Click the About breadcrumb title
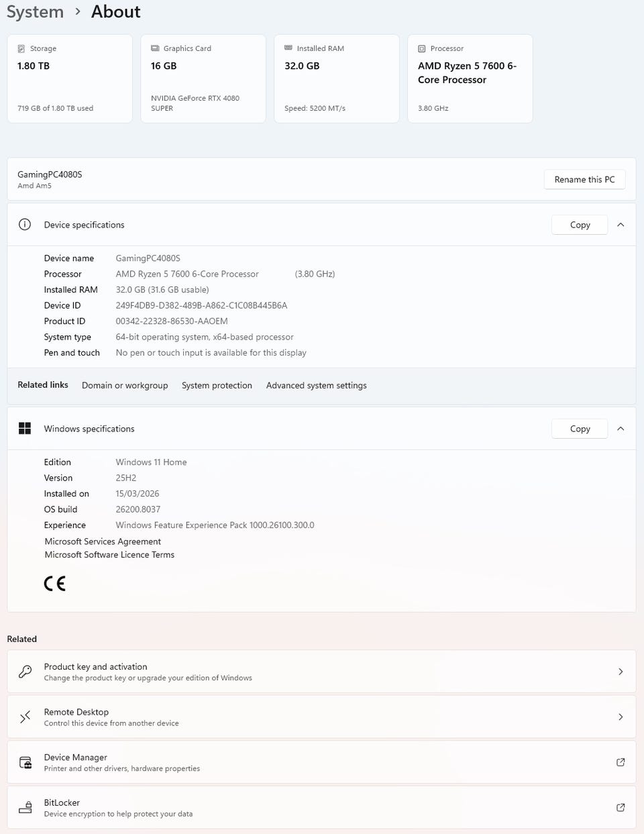 click(116, 12)
